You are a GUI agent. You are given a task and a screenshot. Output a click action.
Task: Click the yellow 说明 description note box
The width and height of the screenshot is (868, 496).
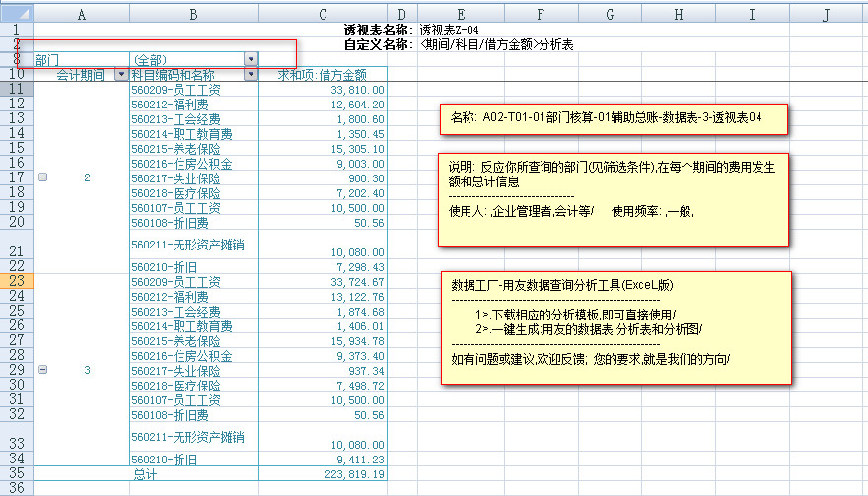pos(615,197)
